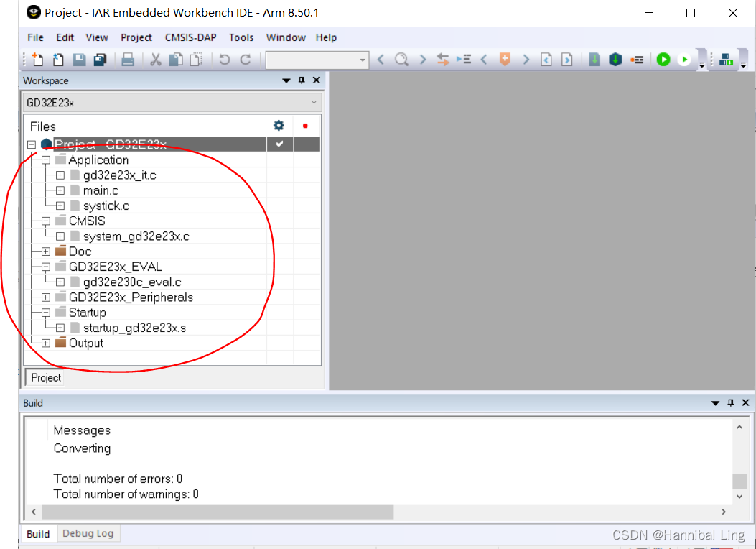The width and height of the screenshot is (756, 549).
Task: Open the CMSIS-DAP menu
Action: (190, 37)
